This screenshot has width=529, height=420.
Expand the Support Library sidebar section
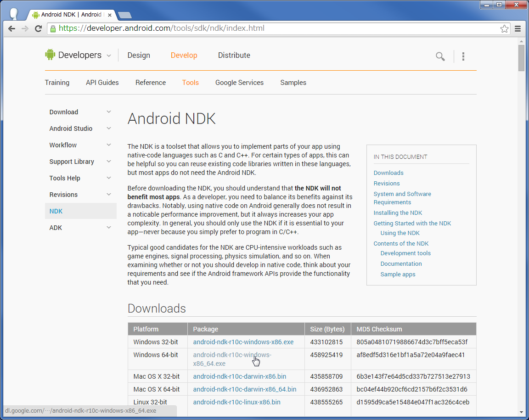coord(109,161)
